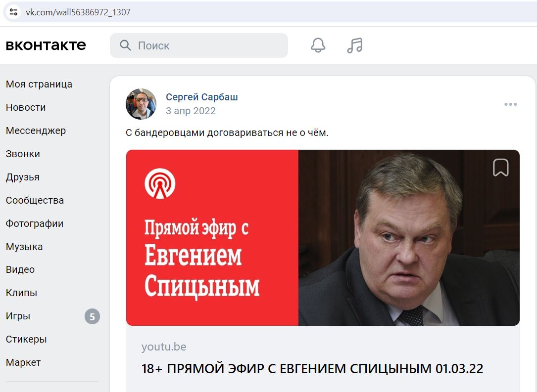The image size is (537, 392).
Task: Open Новости in the left menu
Action: coord(26,107)
